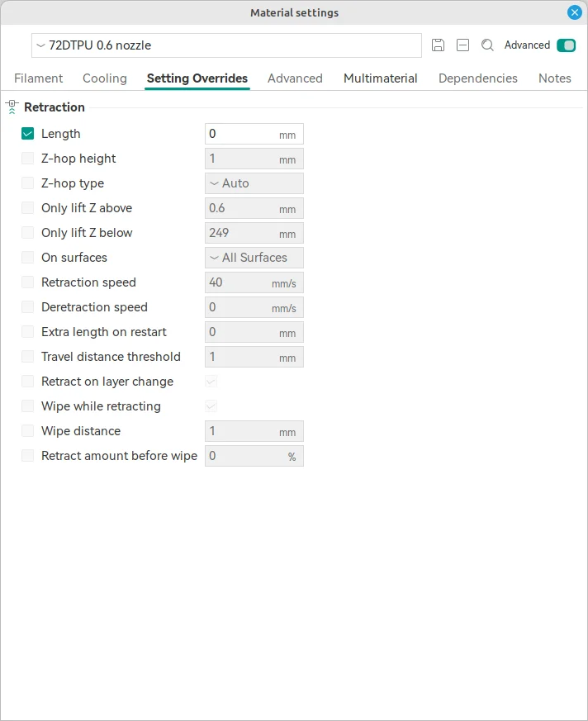
Task: Open the Advanced tab
Action: (295, 78)
